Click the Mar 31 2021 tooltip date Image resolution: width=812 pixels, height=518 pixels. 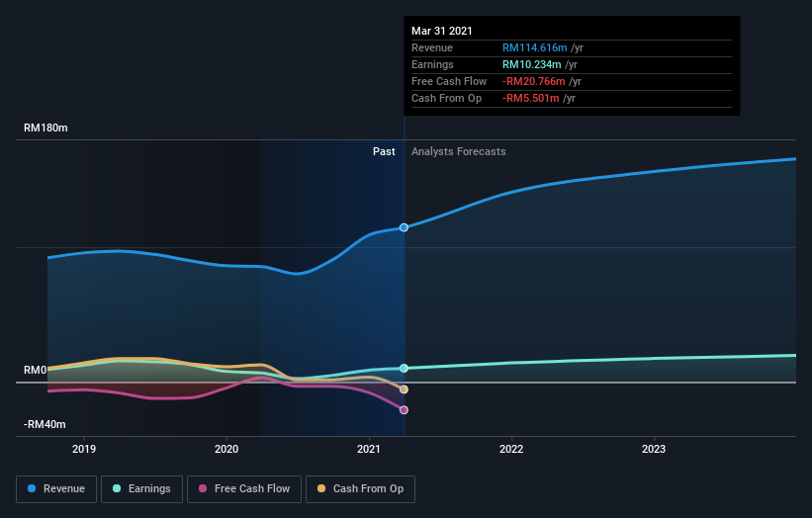(442, 31)
